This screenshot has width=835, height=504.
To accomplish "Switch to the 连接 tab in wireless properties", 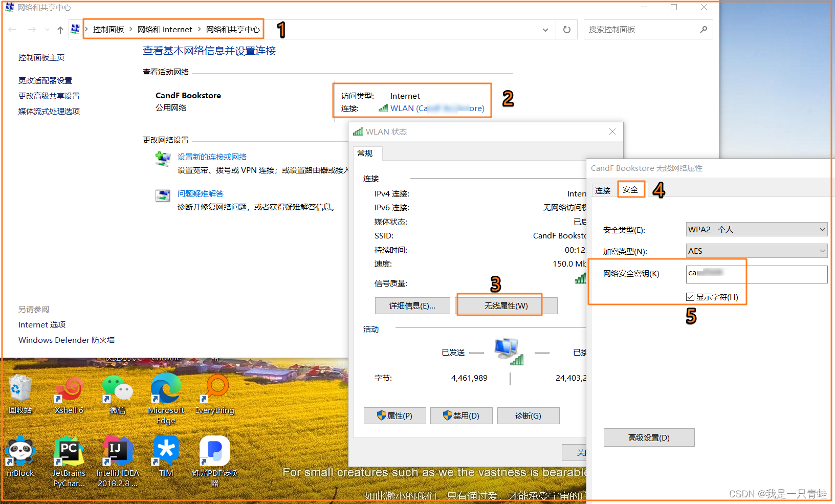I will (604, 190).
